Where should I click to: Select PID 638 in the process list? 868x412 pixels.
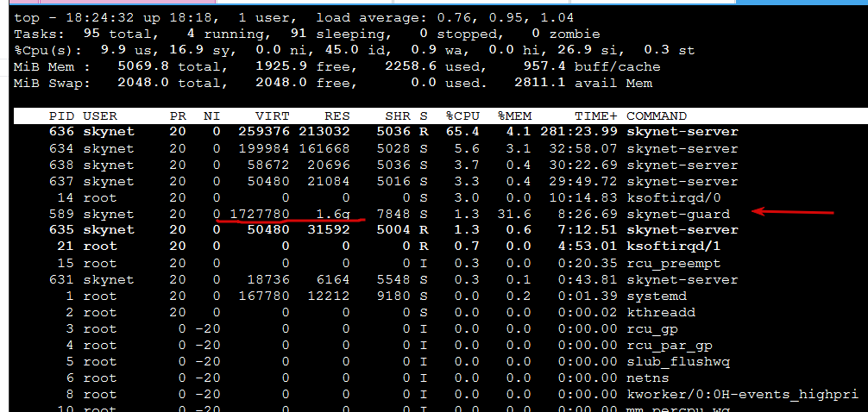tap(61, 165)
